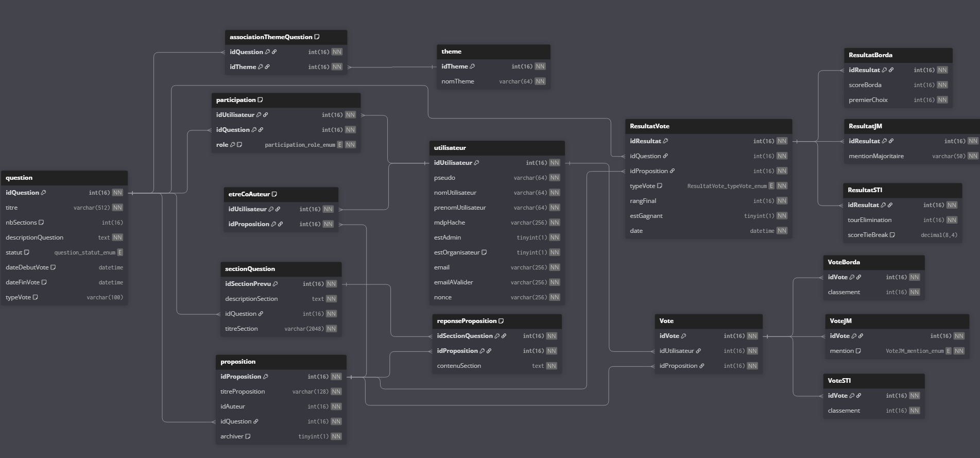Image resolution: width=980 pixels, height=458 pixels.
Task: Click note icon next to mention in VoteJM
Action: pyautogui.click(x=858, y=351)
